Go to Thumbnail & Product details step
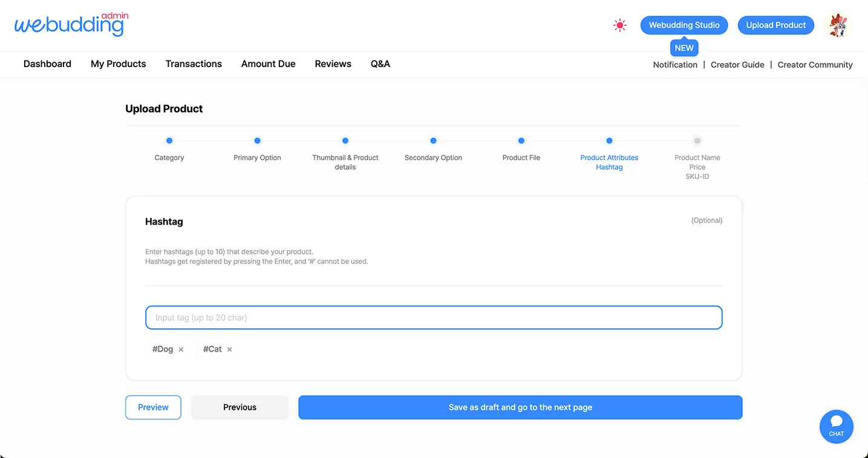This screenshot has height=458, width=868. [345, 141]
